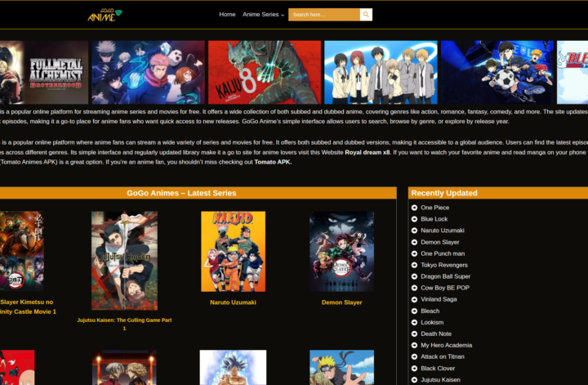Click the arrow icon beside One Piece

414,208
